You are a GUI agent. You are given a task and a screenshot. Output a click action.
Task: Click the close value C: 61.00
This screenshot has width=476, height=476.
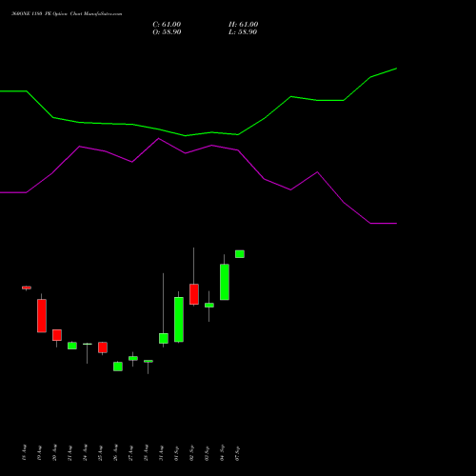(x=167, y=25)
